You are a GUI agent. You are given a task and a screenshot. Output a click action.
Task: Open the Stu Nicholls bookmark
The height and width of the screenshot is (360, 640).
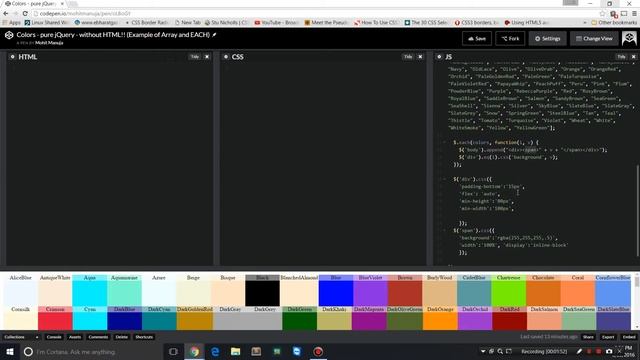point(227,22)
